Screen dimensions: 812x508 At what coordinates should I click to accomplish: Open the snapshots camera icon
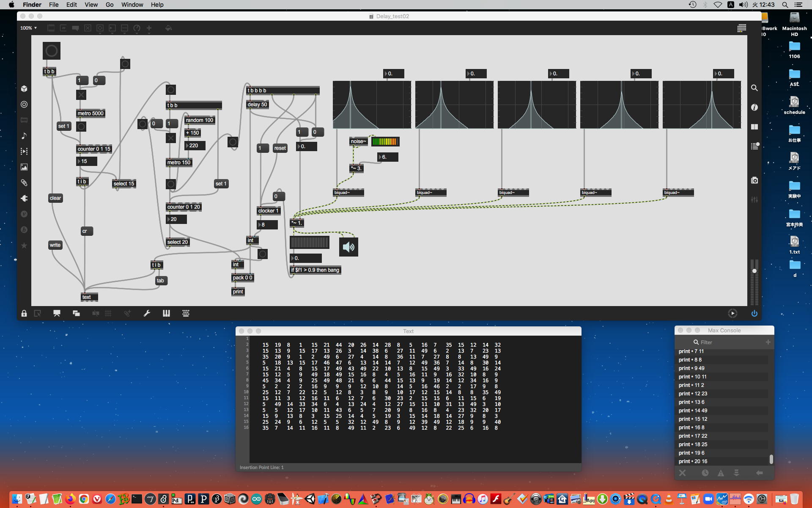(754, 180)
